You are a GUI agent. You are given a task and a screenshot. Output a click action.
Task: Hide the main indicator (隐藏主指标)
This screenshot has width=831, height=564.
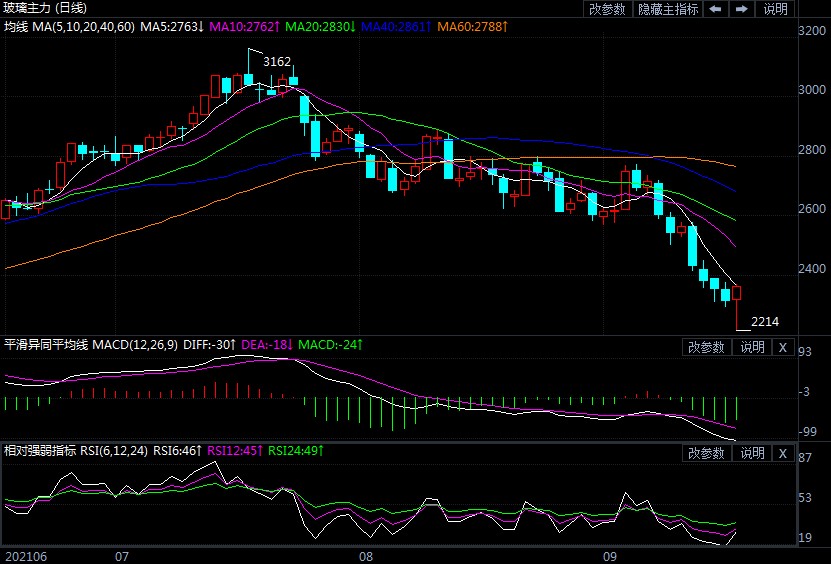click(x=667, y=9)
